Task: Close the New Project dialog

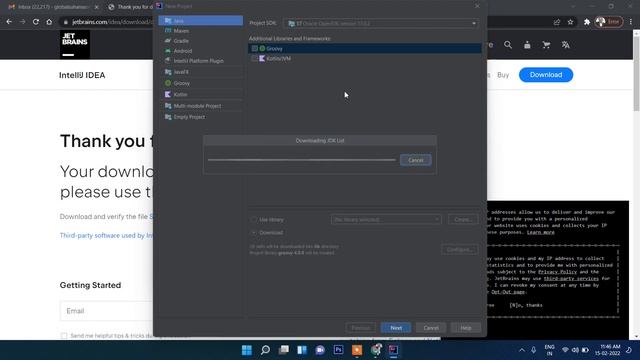Action: 477,6
